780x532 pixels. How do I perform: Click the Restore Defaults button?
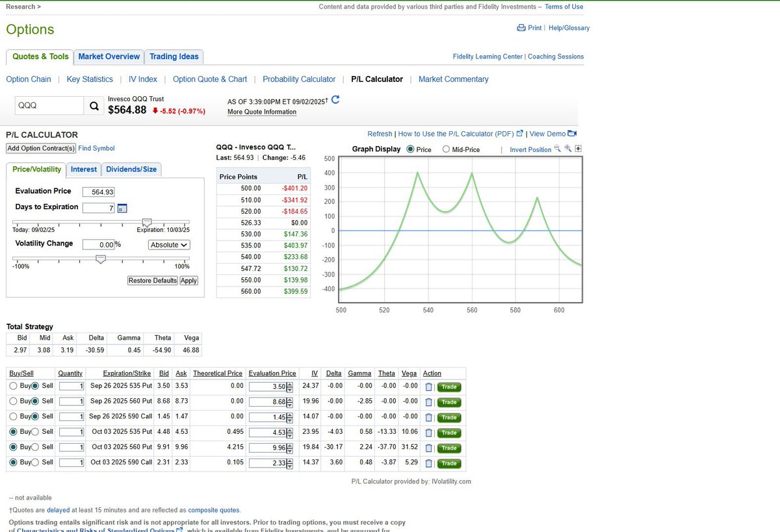pos(153,281)
